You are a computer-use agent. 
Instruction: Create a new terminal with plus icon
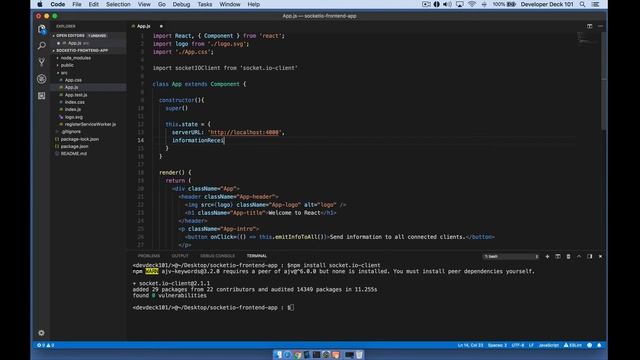pos(547,256)
